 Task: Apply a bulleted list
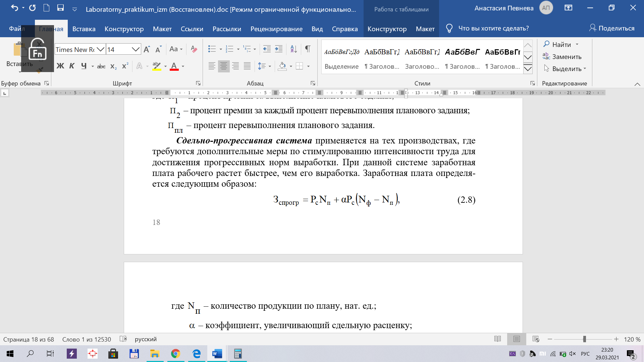coord(212,49)
